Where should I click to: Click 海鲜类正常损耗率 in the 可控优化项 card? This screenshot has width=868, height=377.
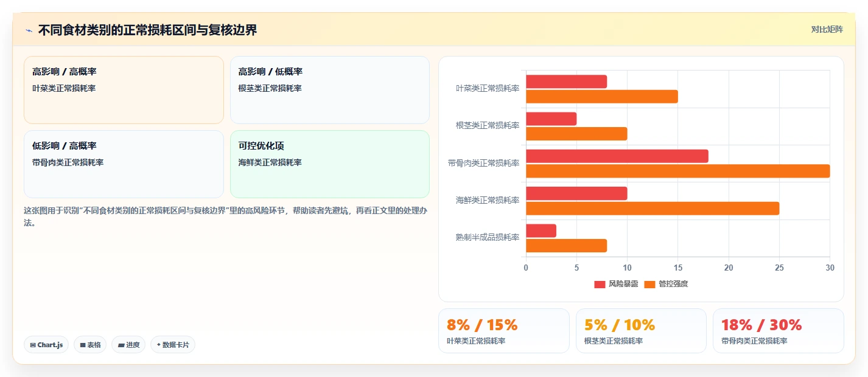click(x=270, y=163)
